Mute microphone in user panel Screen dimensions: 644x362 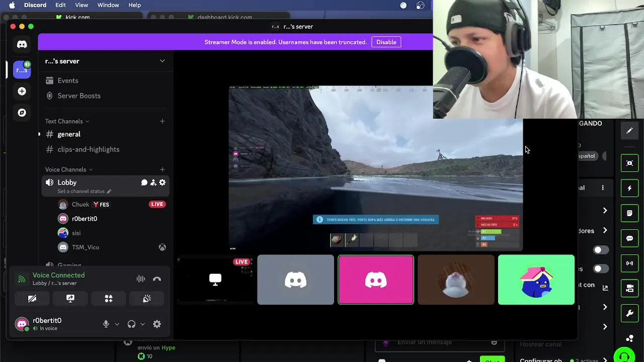tap(106, 324)
